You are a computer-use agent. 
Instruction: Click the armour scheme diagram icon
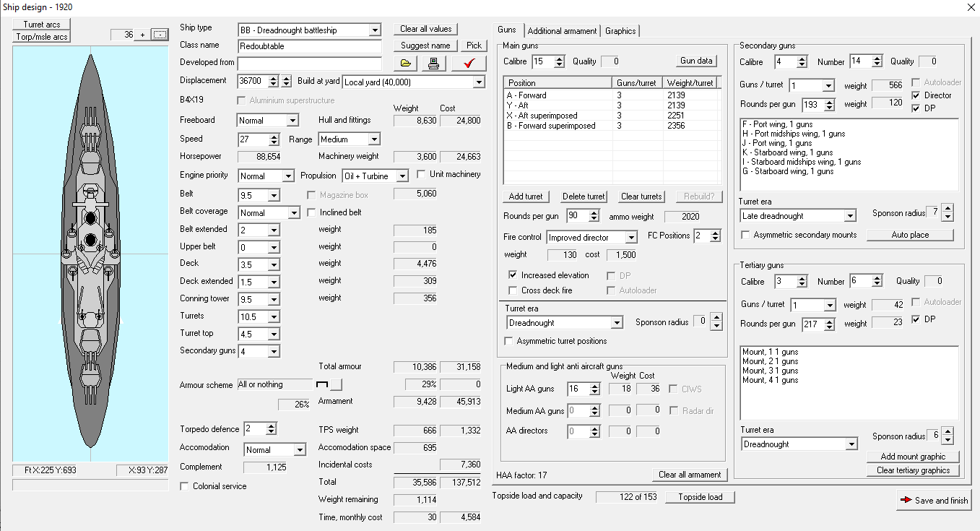tap(322, 384)
